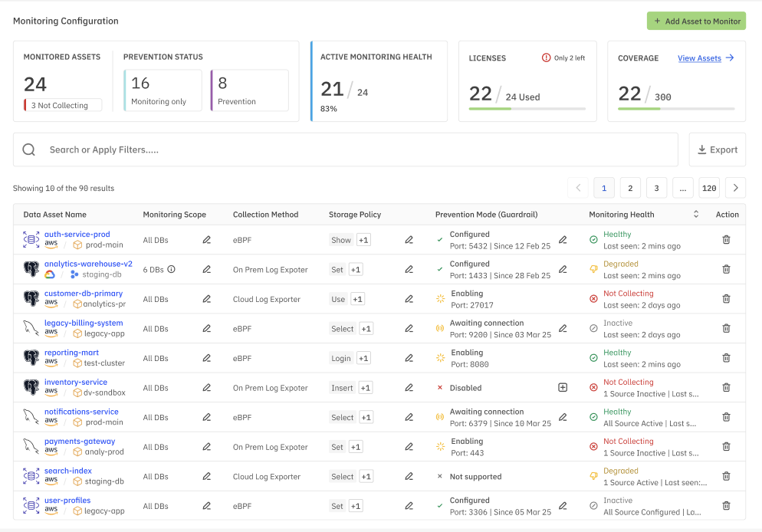
Task: Edit monitoring scope for analytics-warehouse-v2
Action: tap(206, 270)
